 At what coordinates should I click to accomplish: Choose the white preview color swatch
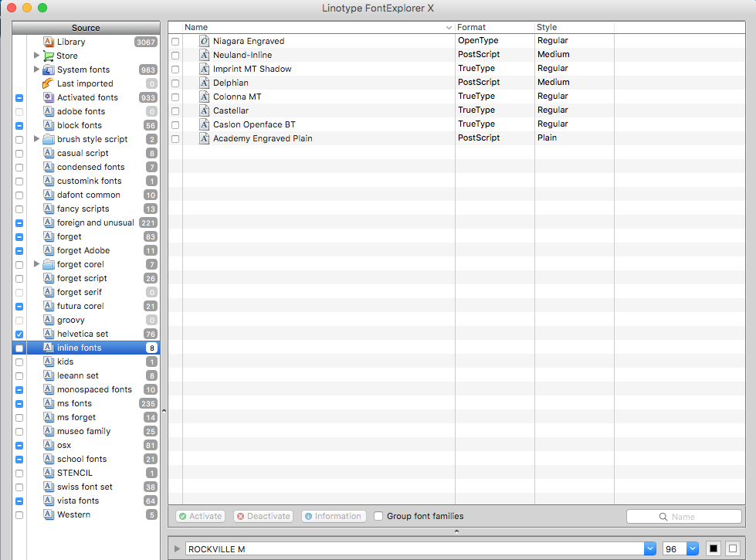coord(733,549)
